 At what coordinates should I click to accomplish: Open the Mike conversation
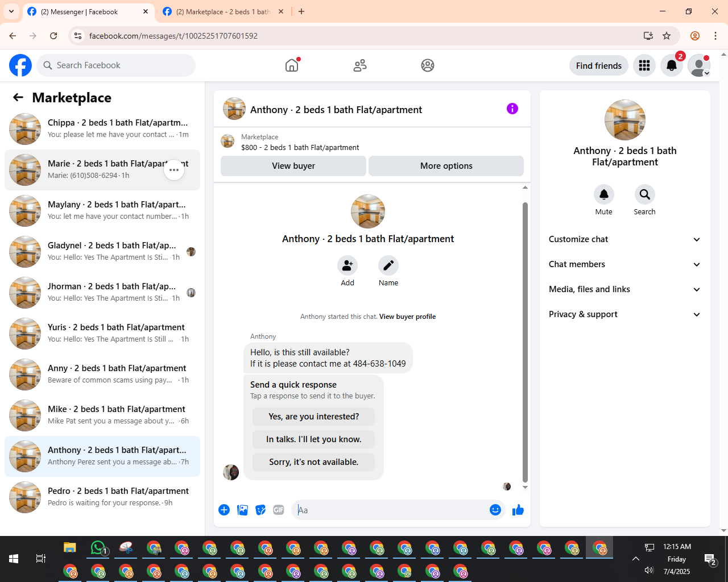(x=102, y=415)
